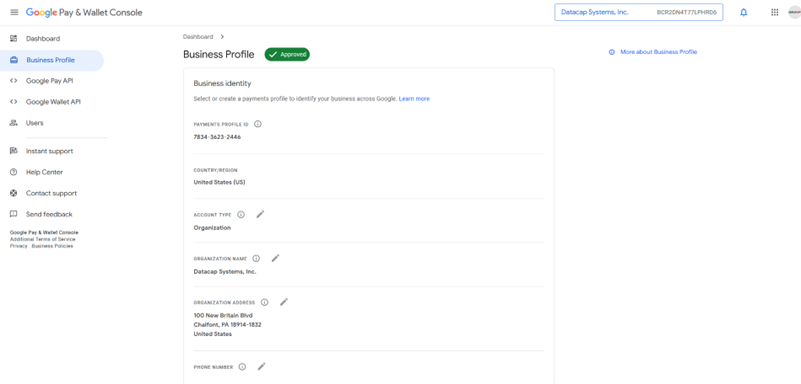801x384 pixels.
Task: Click the Contact support lifebuoy icon
Action: click(x=14, y=193)
